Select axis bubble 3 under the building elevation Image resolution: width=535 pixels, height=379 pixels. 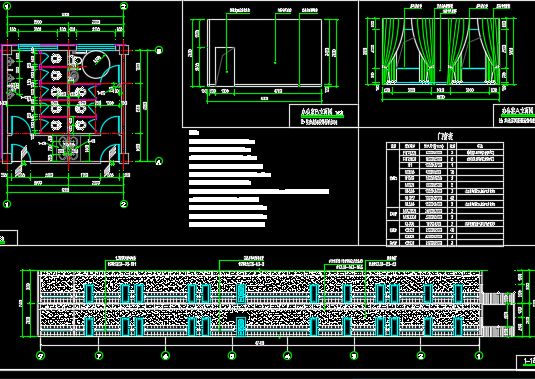click(354, 356)
